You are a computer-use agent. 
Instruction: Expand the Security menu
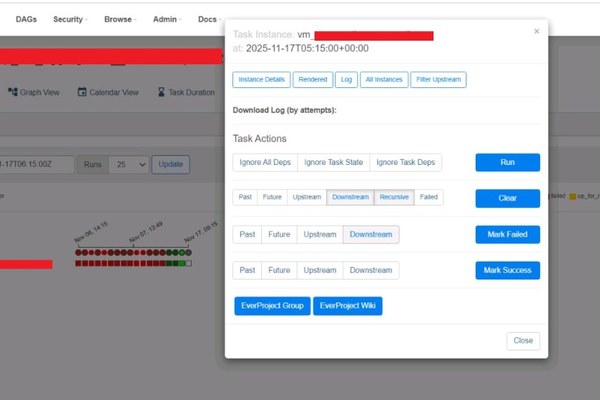[x=70, y=19]
